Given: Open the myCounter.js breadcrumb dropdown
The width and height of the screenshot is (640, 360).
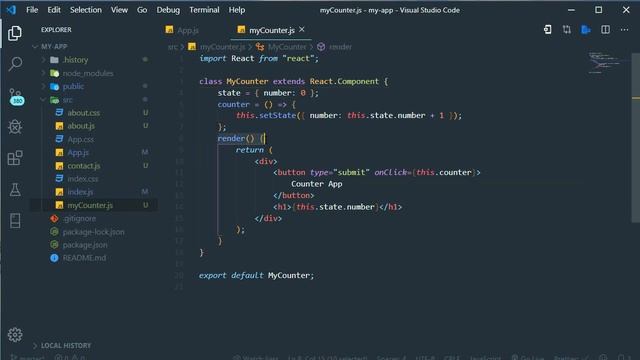Looking at the screenshot, I should [x=222, y=47].
